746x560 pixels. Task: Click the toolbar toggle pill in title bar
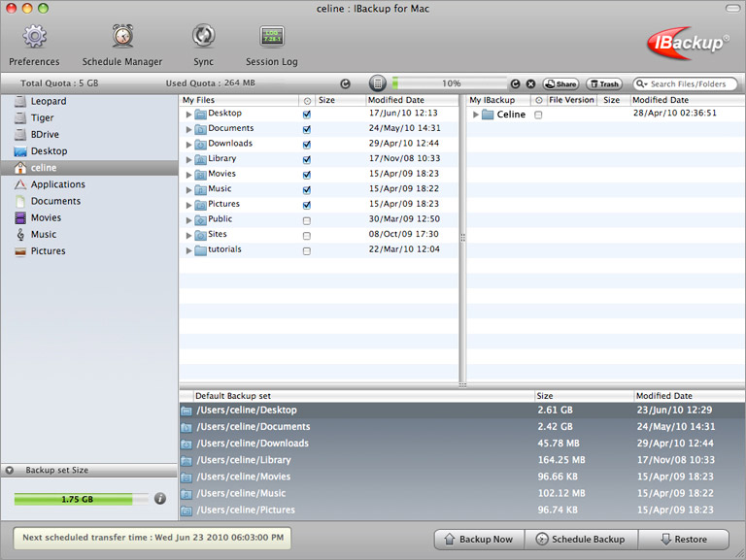point(732,9)
